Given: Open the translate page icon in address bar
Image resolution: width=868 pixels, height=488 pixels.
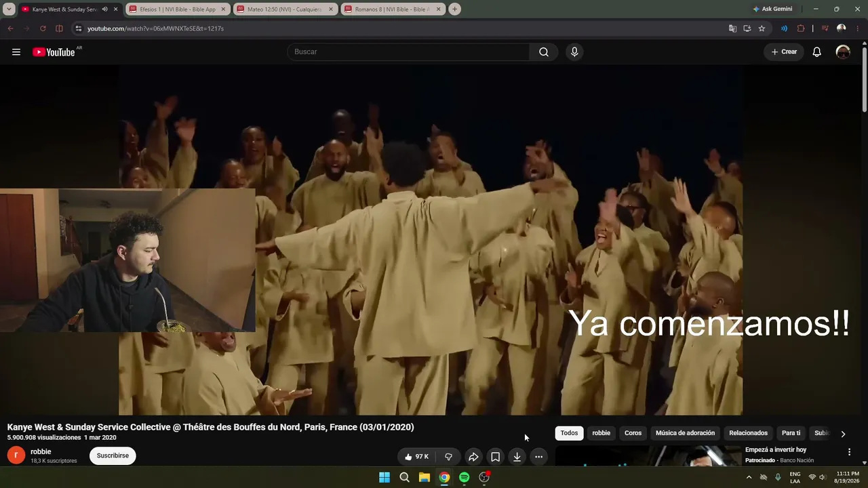Looking at the screenshot, I should pyautogui.click(x=732, y=28).
